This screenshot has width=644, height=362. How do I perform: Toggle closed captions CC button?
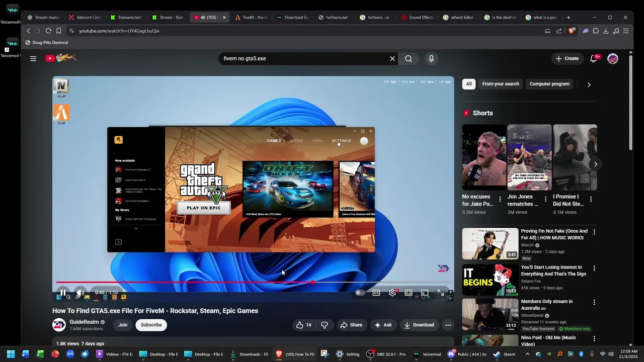click(376, 293)
